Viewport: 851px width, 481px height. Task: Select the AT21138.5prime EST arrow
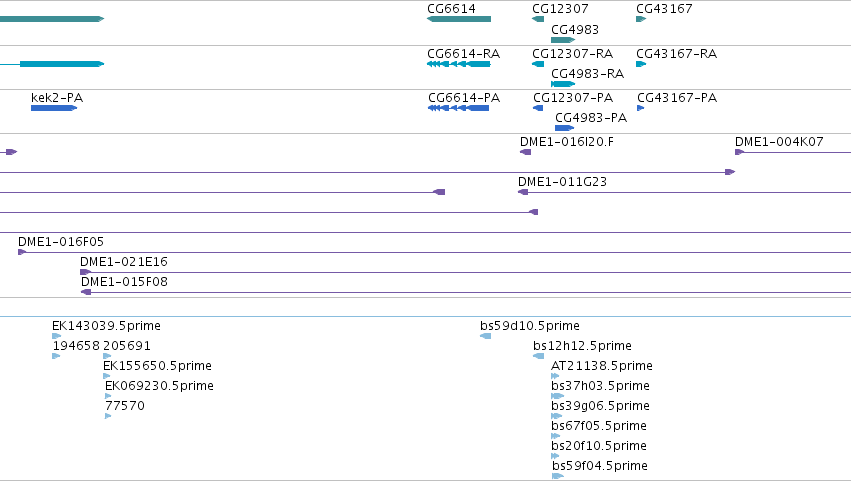pyautogui.click(x=555, y=376)
